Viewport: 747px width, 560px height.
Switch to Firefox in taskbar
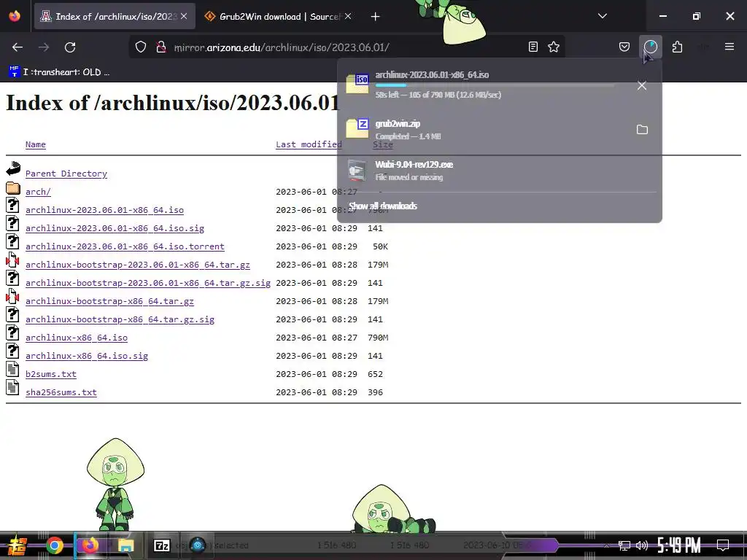tap(90, 545)
